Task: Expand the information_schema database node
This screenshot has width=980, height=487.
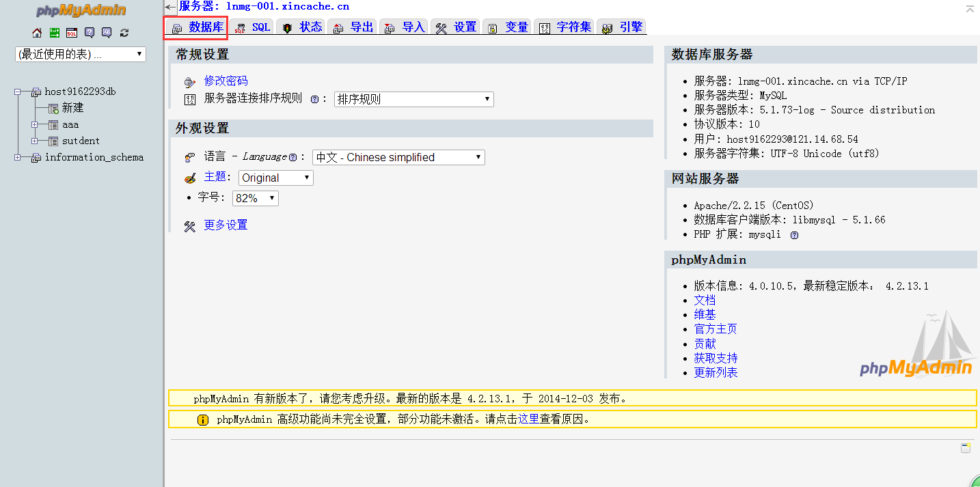Action: tap(18, 157)
